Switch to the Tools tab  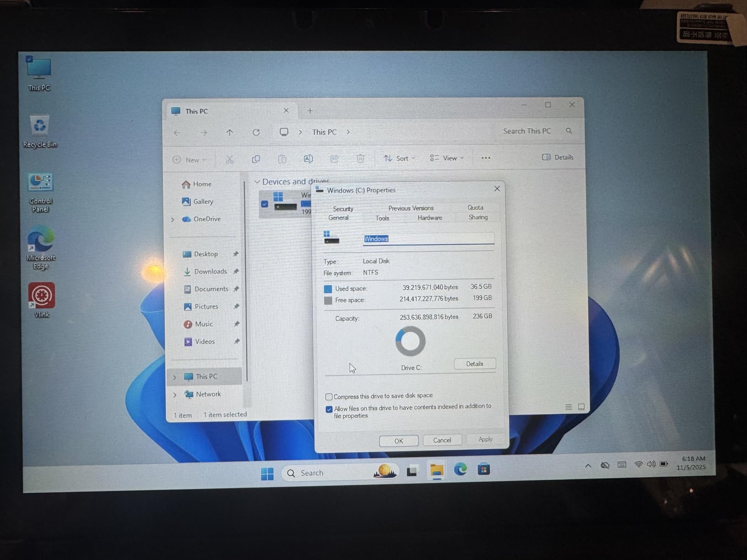pos(382,218)
